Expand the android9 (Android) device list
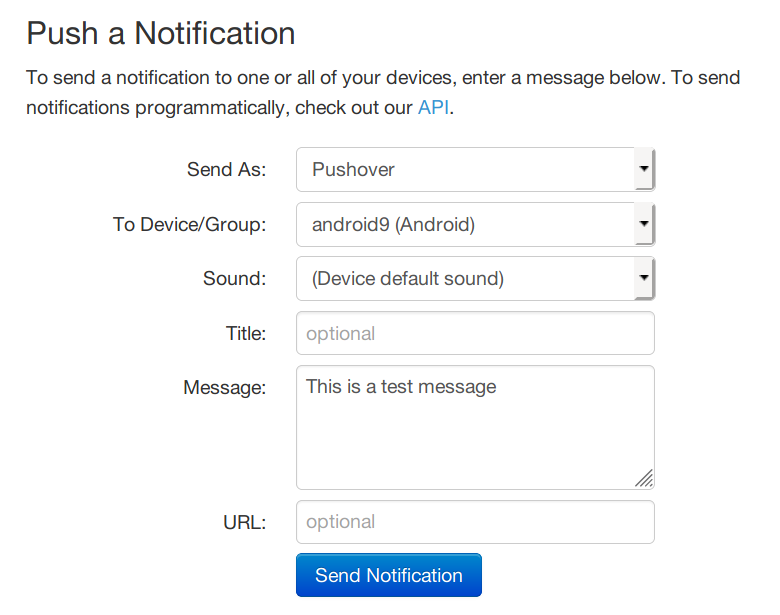Image resolution: width=780 pixels, height=615 pixels. click(x=466, y=224)
